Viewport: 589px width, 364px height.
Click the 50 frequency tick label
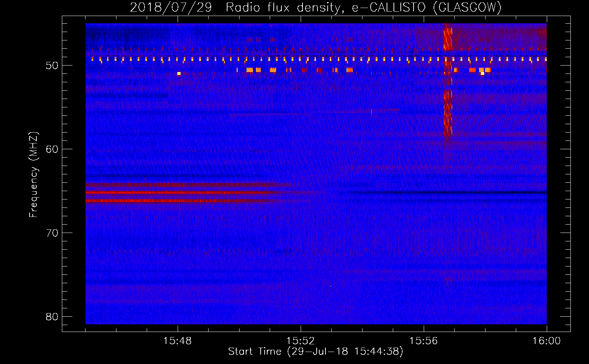pyautogui.click(x=52, y=66)
